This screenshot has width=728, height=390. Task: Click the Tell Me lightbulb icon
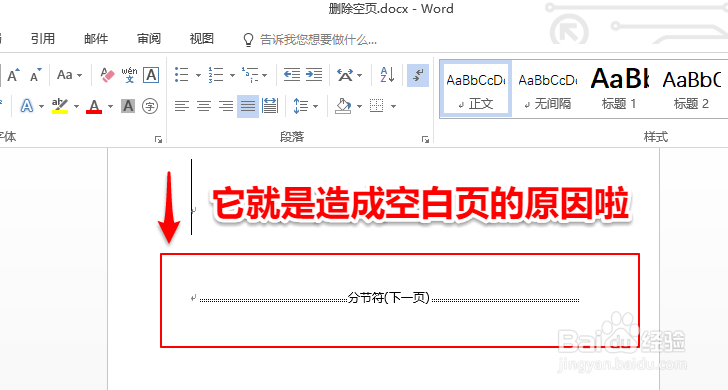248,40
